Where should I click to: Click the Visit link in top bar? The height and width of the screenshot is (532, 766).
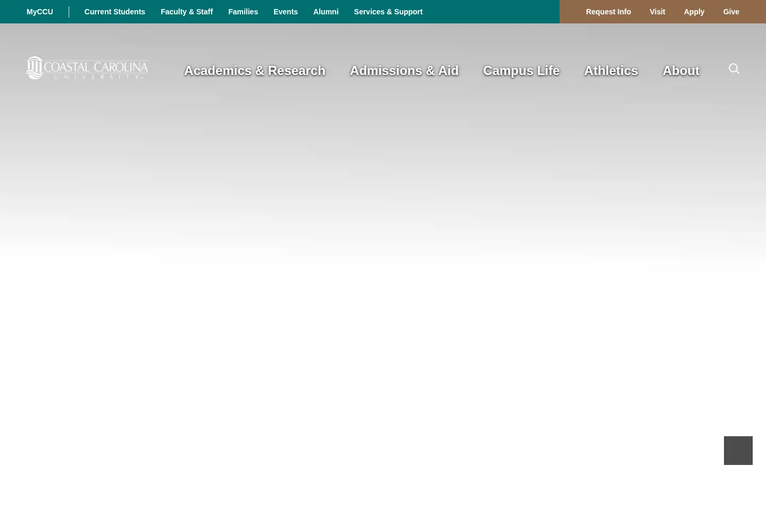[x=657, y=12]
